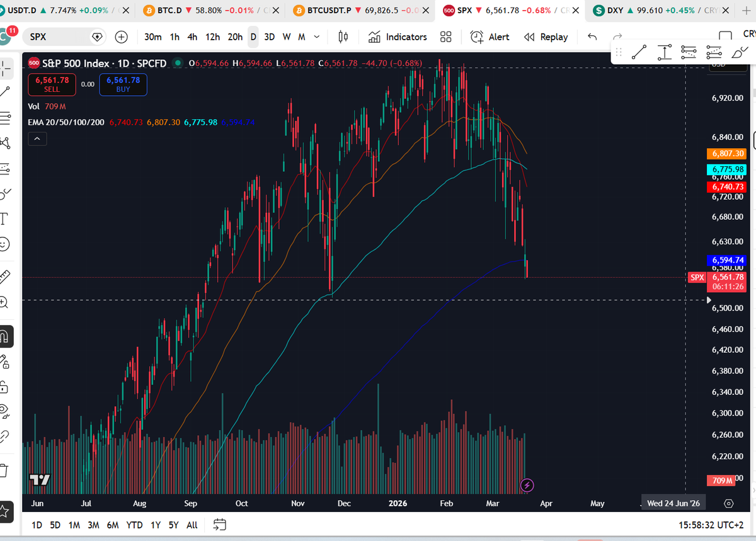Select the ruler measure tool
This screenshot has height=541, width=756.
pyautogui.click(x=5, y=276)
